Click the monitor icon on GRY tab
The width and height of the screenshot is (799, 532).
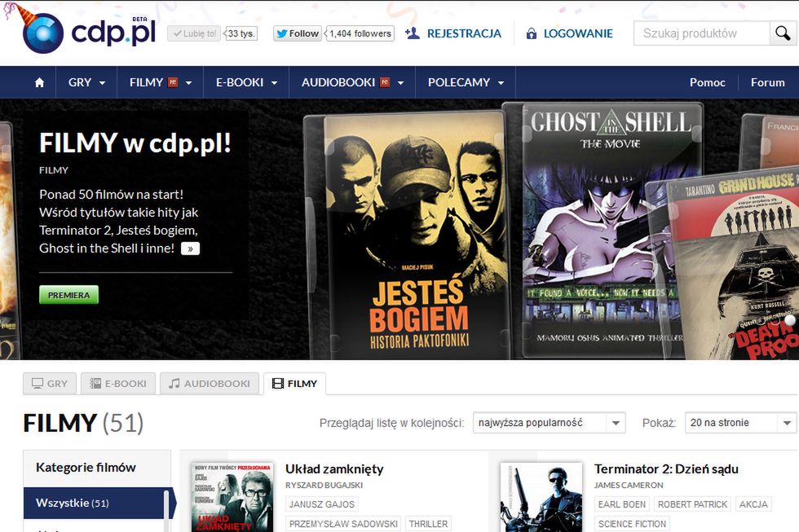tap(38, 384)
